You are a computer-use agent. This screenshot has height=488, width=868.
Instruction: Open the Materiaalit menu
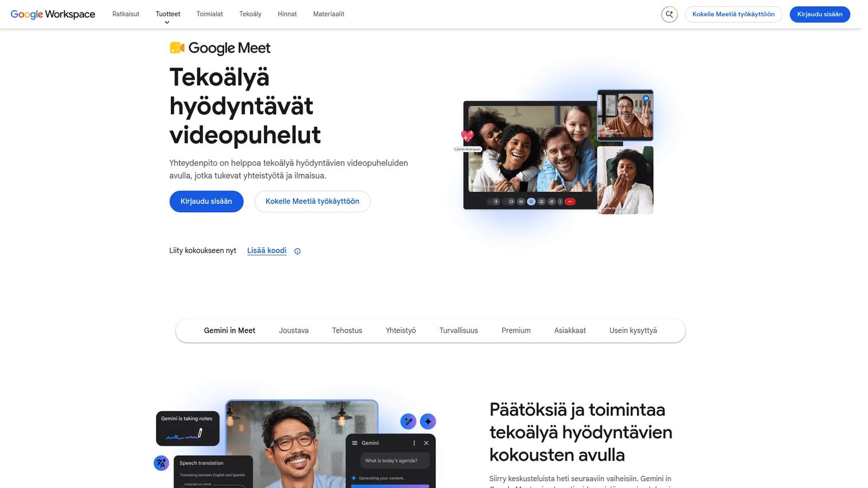[329, 14]
